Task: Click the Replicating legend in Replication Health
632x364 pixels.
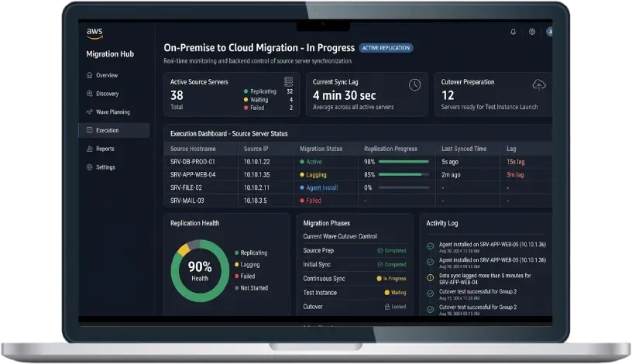Action: (x=251, y=252)
